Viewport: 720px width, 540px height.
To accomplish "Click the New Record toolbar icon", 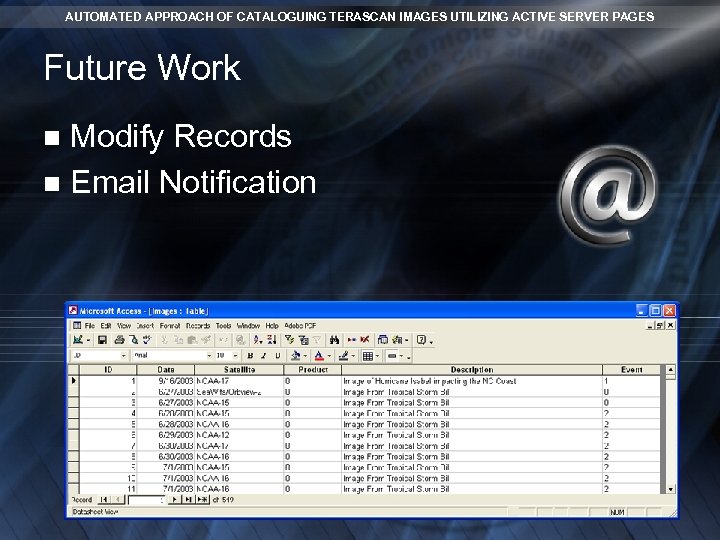I will click(352, 340).
